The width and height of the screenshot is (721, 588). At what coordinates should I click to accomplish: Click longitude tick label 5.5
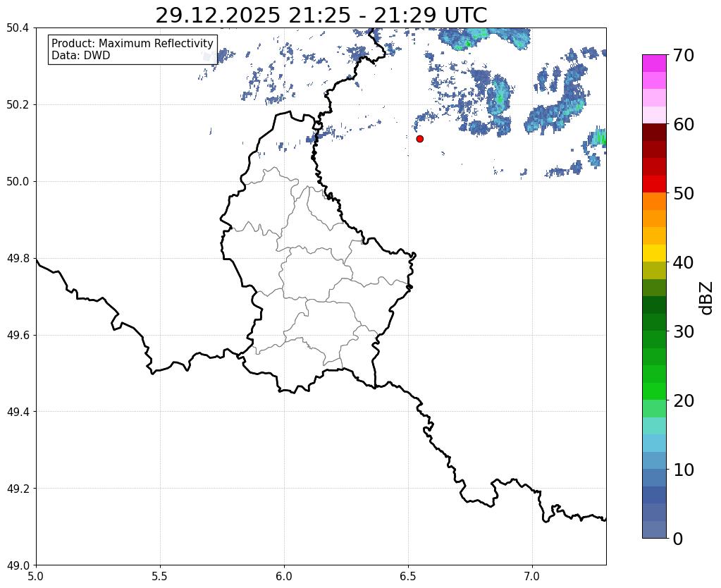160,576
